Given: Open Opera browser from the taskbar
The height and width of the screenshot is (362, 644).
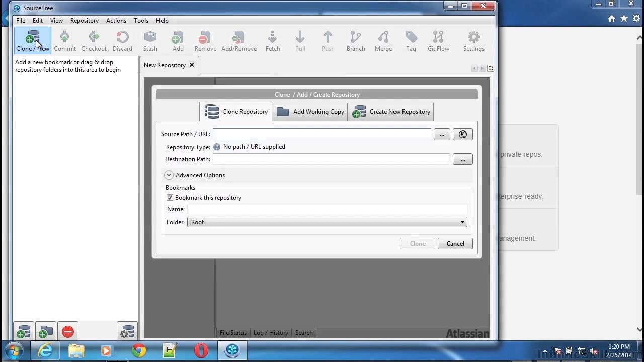Looking at the screenshot, I should 201,350.
